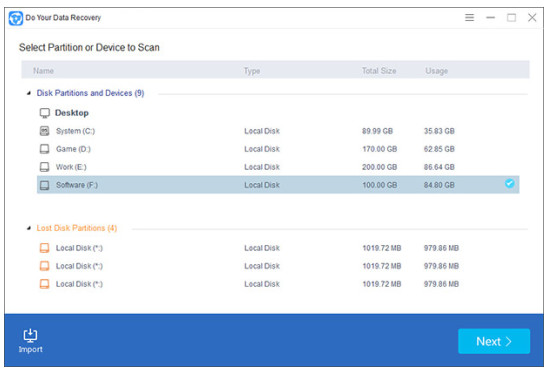Select the Game (D:) partition name
Screen dimensions: 548x370
point(73,149)
